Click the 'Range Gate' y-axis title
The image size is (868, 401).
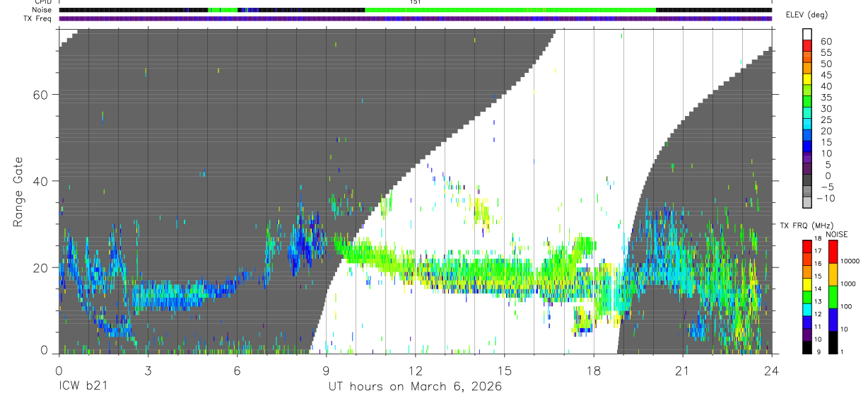point(18,192)
